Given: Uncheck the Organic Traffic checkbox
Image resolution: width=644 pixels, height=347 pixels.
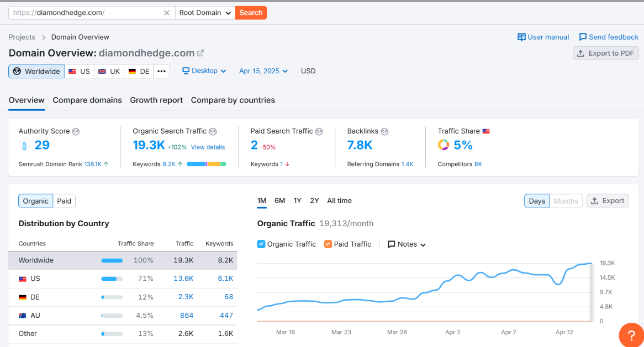Looking at the screenshot, I should pos(261,244).
